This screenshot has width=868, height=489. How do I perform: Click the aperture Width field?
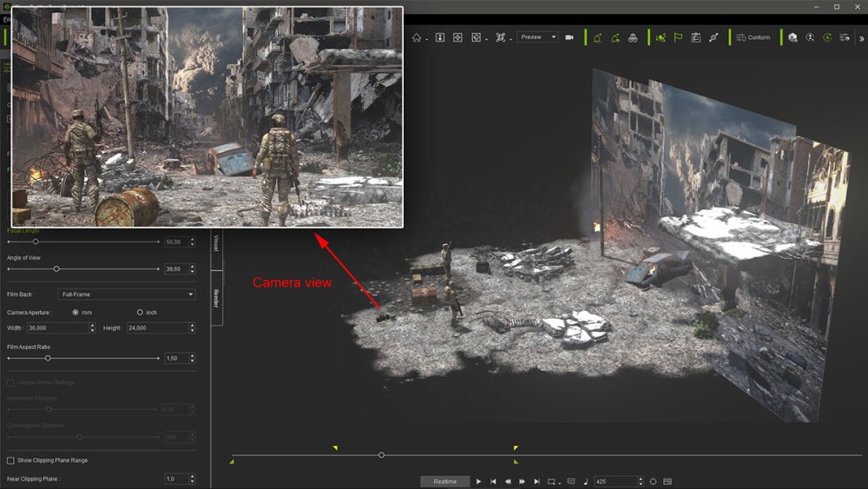point(57,327)
